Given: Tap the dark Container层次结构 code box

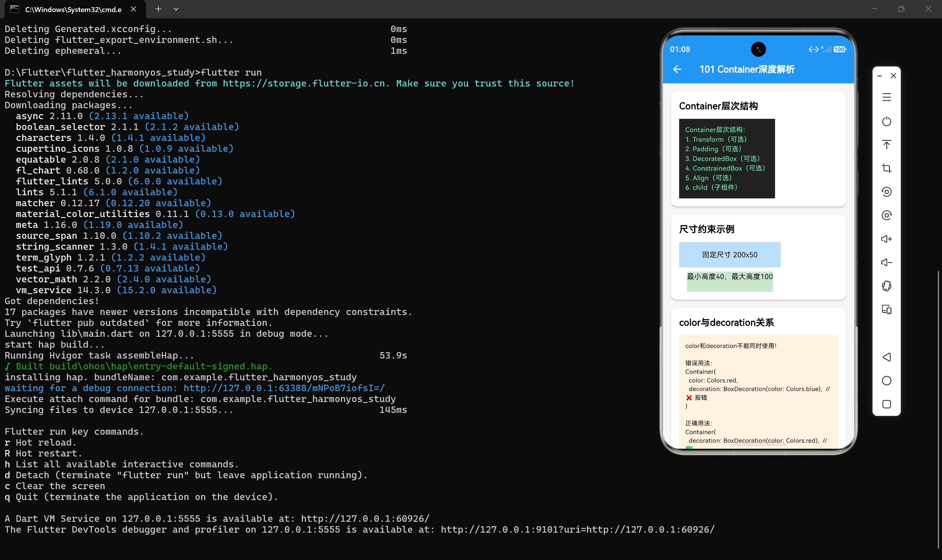Looking at the screenshot, I should coord(727,159).
